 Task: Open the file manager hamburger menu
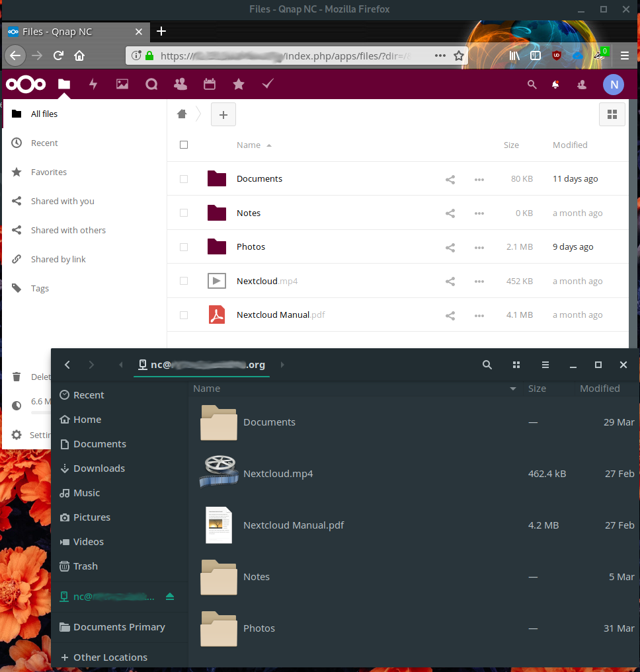pos(545,365)
